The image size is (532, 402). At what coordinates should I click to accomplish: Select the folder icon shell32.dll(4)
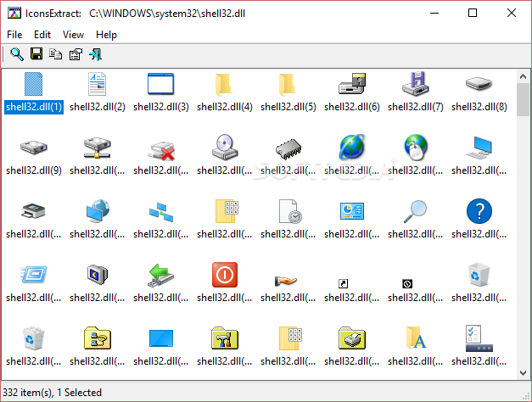tap(224, 84)
